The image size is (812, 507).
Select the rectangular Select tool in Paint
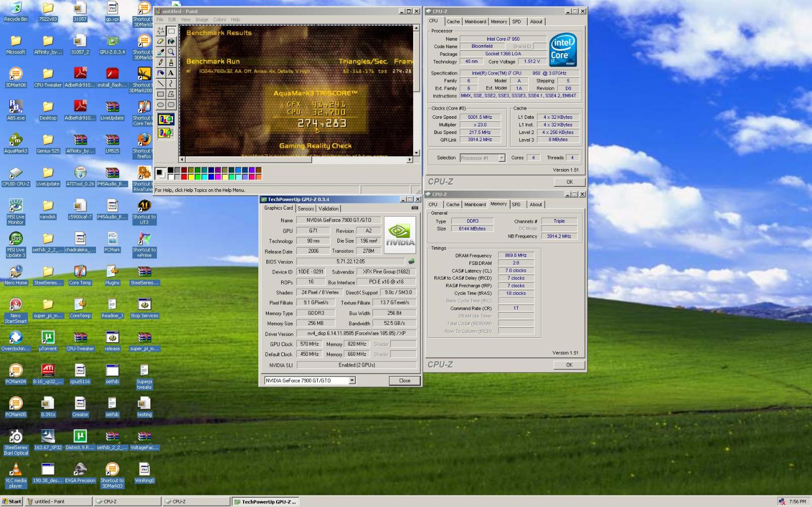171,30
